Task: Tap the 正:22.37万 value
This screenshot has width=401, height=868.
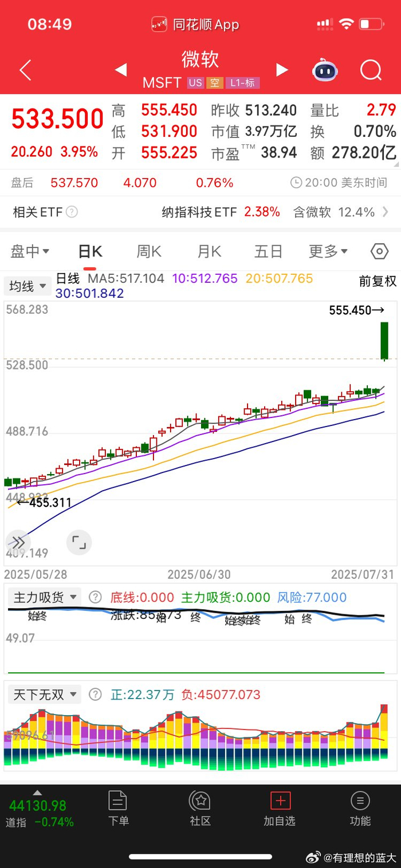Action: 143,695
